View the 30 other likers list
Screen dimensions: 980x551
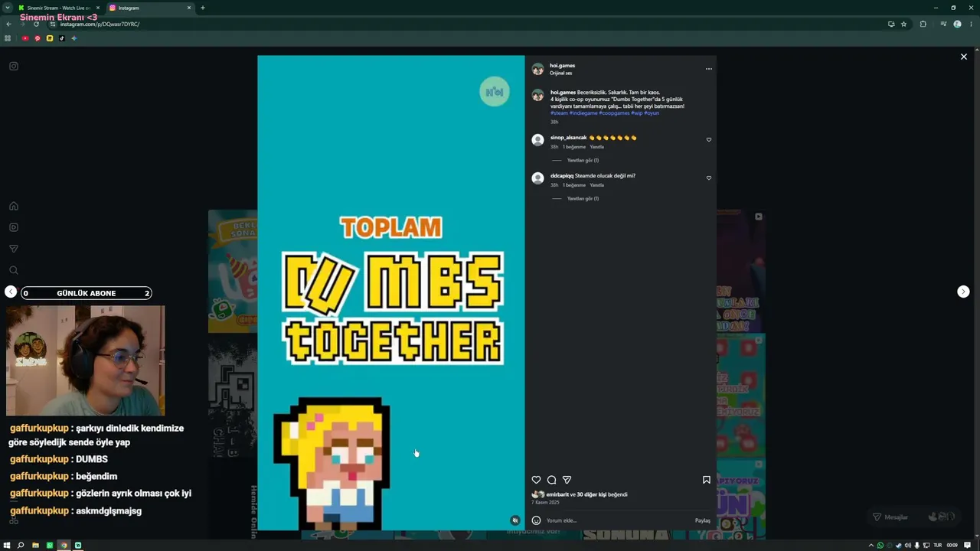click(591, 494)
